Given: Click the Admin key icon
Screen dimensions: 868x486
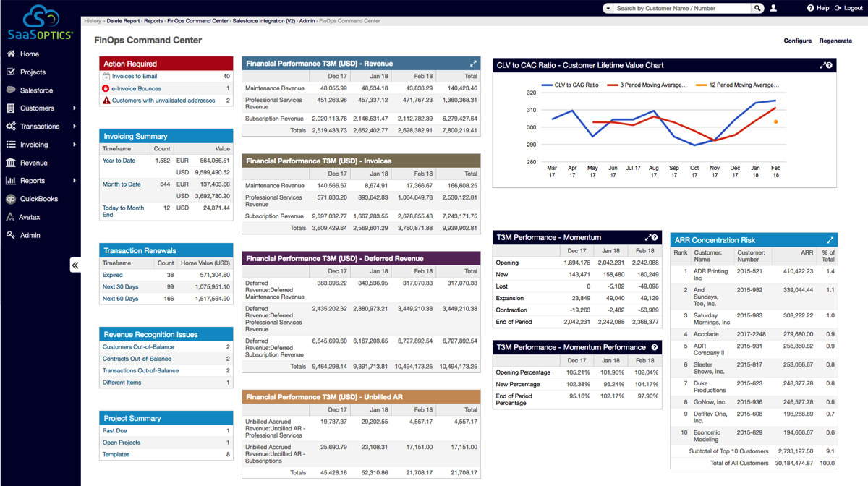Looking at the screenshot, I should tap(11, 235).
